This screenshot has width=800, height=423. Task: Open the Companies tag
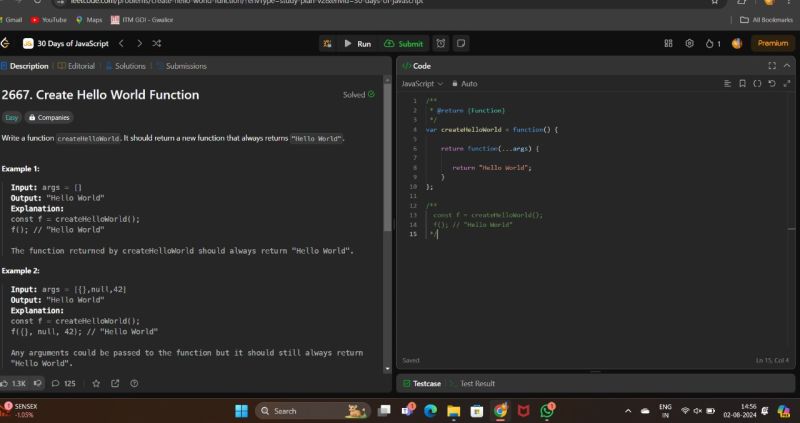pos(49,117)
